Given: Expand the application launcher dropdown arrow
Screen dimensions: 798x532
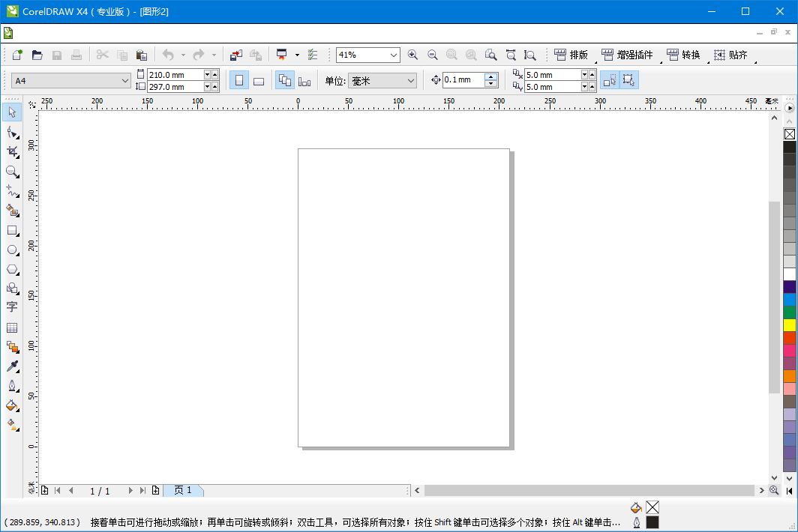Looking at the screenshot, I should (297, 55).
